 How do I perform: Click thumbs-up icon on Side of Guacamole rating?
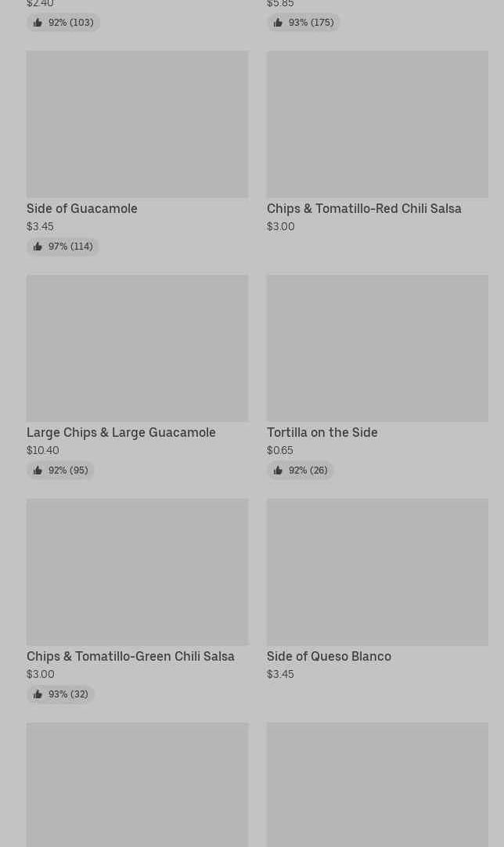coord(38,247)
